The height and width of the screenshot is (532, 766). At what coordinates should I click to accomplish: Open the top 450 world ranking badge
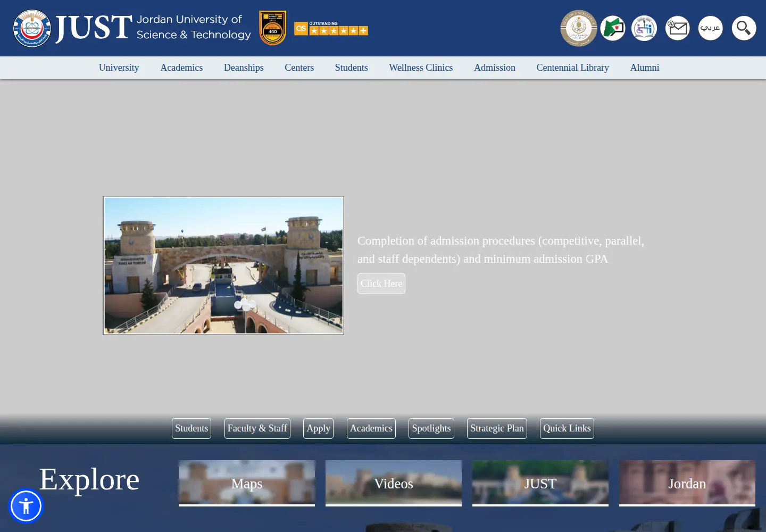pyautogui.click(x=272, y=28)
